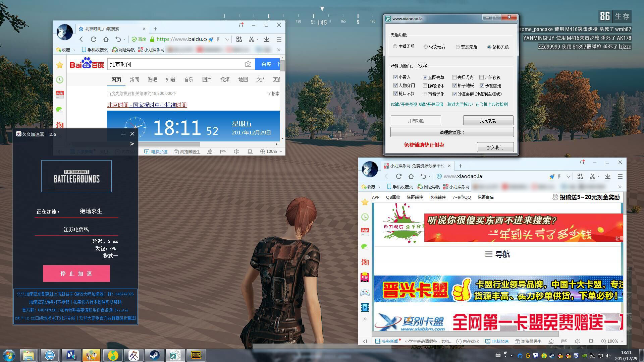Toggle the volume icon in the xiaodao status bar
This screenshot has height=362, width=644.
coord(577,341)
